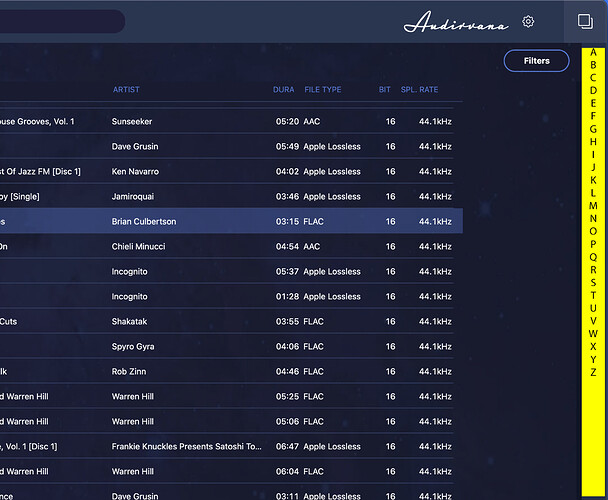
Task: Click 'Vol. 1 [Disc 1]' album cell
Action: pos(29,446)
